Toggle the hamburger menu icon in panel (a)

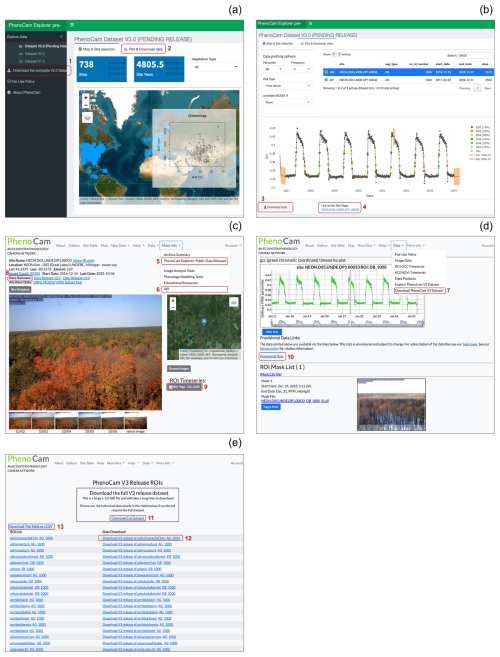pos(72,25)
